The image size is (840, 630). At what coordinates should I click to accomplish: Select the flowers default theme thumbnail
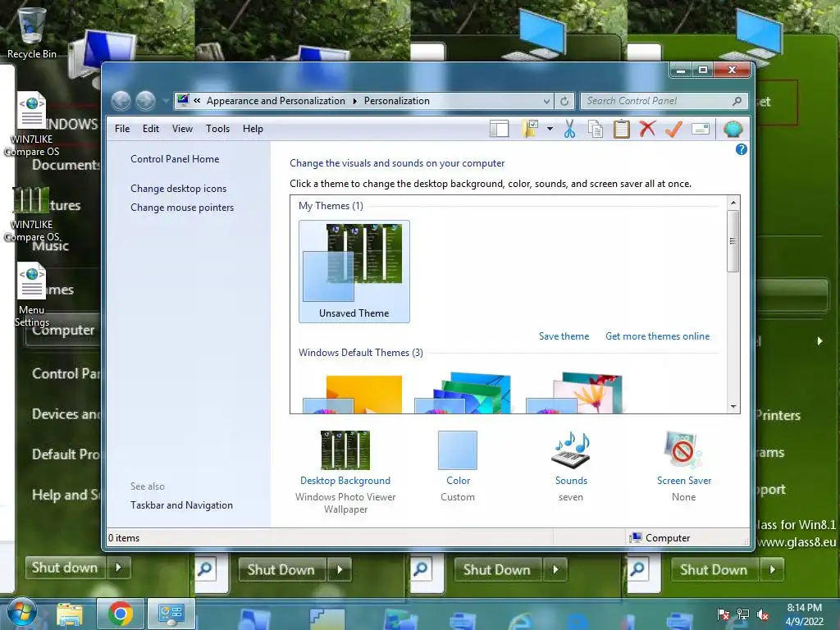pos(574,394)
